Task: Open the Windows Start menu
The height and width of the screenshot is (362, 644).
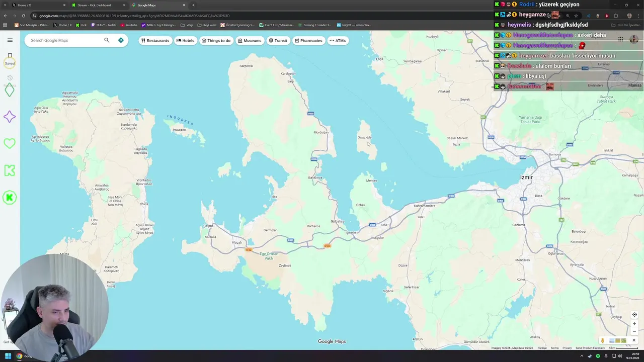Action: (8, 356)
